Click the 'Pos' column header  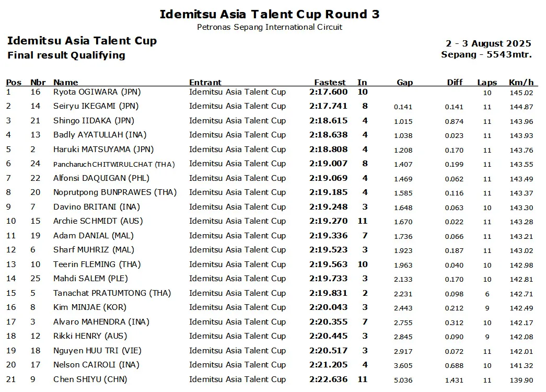click(14, 82)
